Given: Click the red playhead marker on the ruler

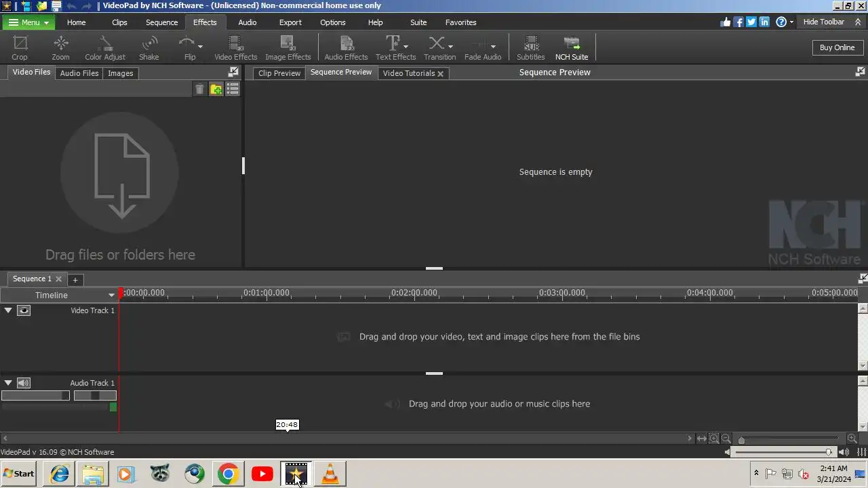Looking at the screenshot, I should pyautogui.click(x=121, y=293).
